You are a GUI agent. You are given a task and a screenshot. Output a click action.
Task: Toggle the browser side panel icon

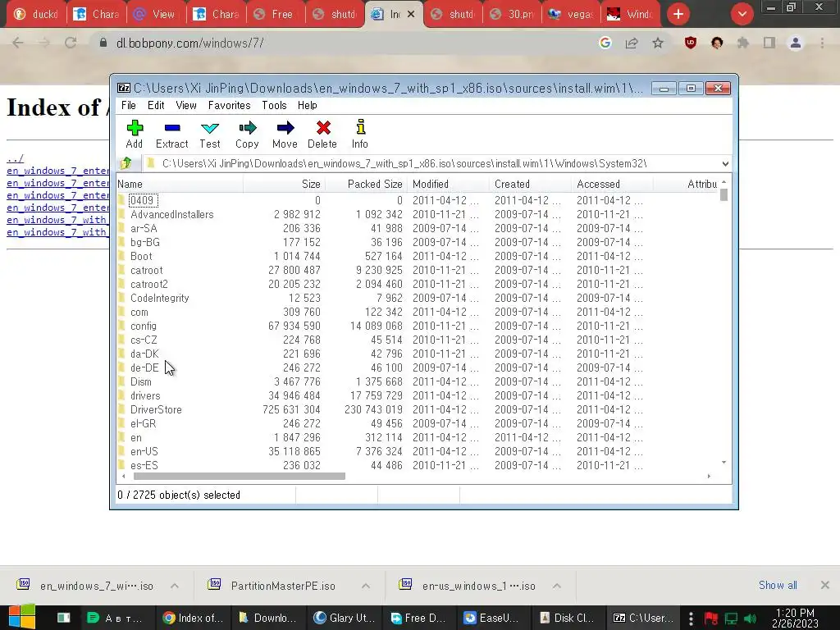click(x=769, y=43)
